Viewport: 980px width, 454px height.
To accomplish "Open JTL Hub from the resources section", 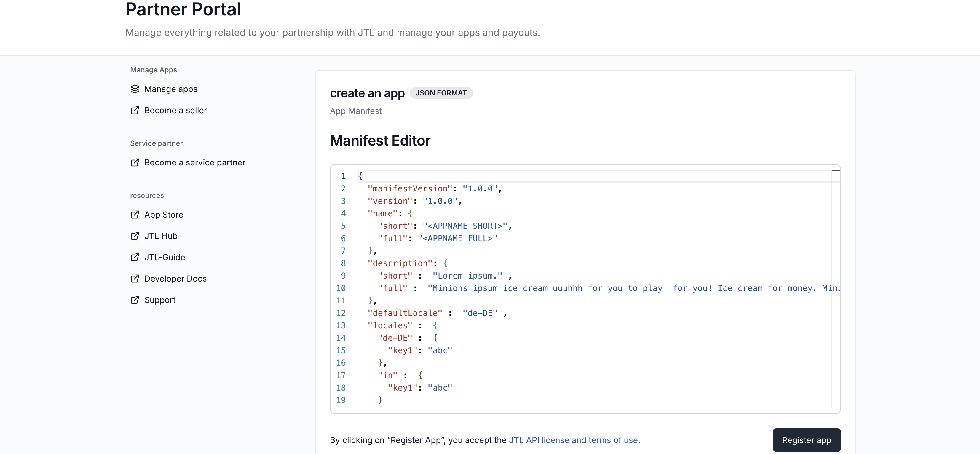I will pyautogui.click(x=161, y=236).
